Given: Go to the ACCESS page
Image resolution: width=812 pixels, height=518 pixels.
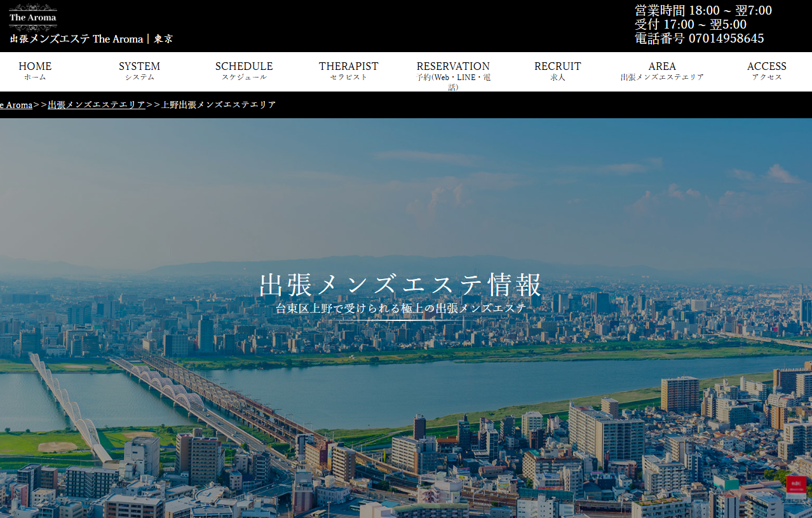Looking at the screenshot, I should point(766,71).
